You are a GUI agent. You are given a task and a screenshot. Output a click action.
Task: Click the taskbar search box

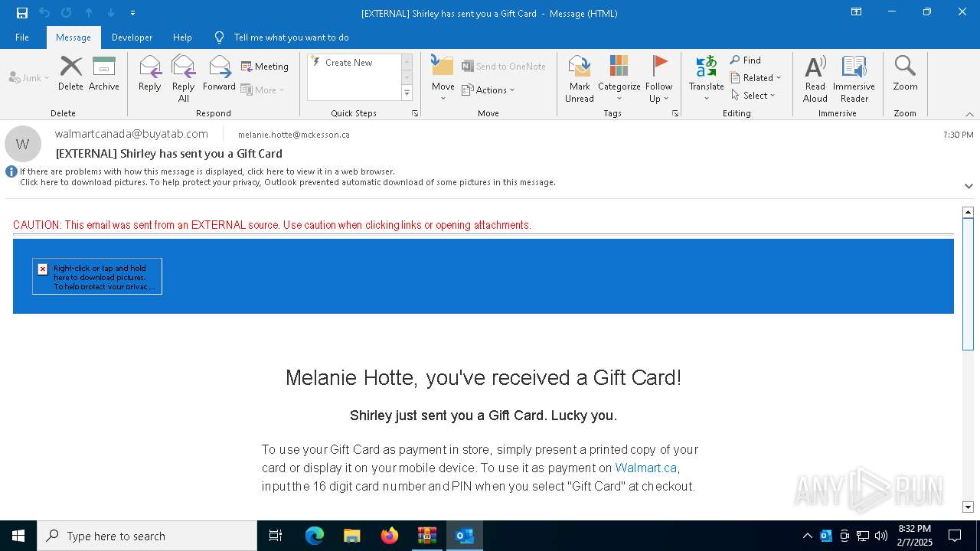click(147, 536)
